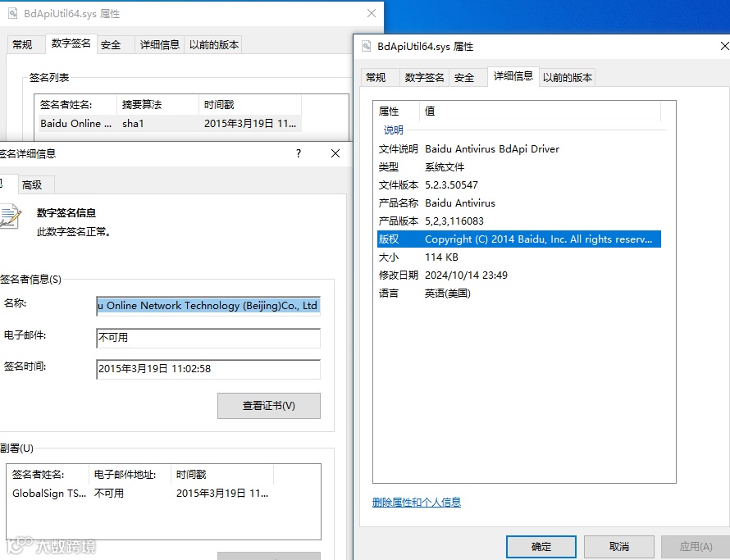The width and height of the screenshot is (730, 560).
Task: Close the back BdApiUtil64.sys properties window
Action: (372, 13)
